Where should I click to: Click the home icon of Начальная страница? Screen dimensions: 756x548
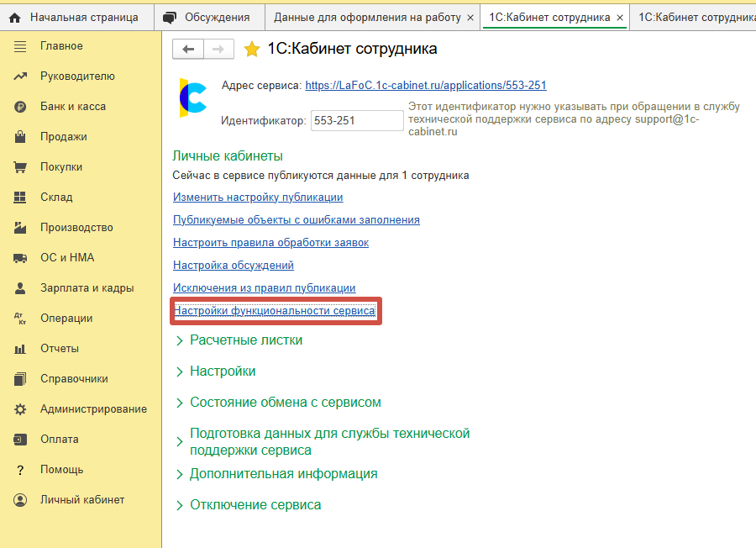[x=15, y=18]
